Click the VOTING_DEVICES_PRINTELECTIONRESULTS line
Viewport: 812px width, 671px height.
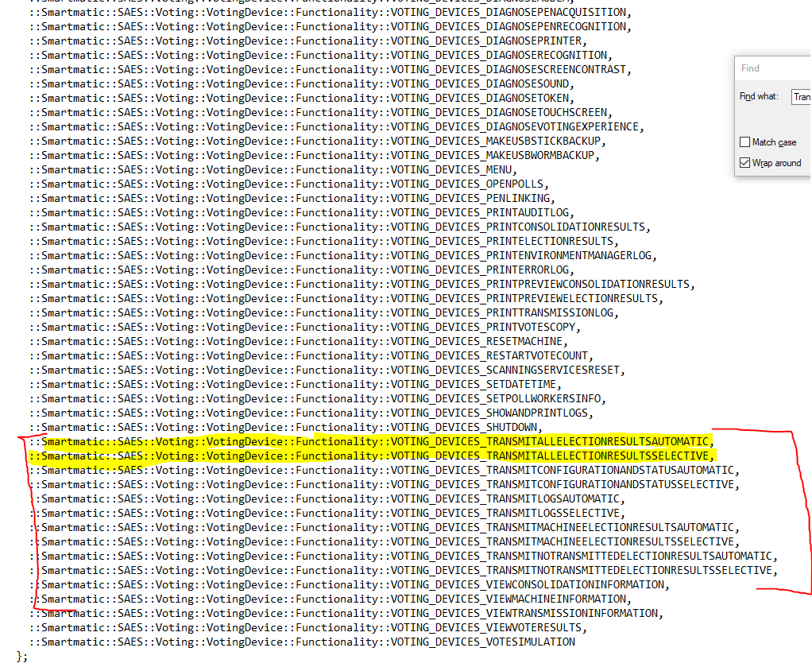coord(323,242)
